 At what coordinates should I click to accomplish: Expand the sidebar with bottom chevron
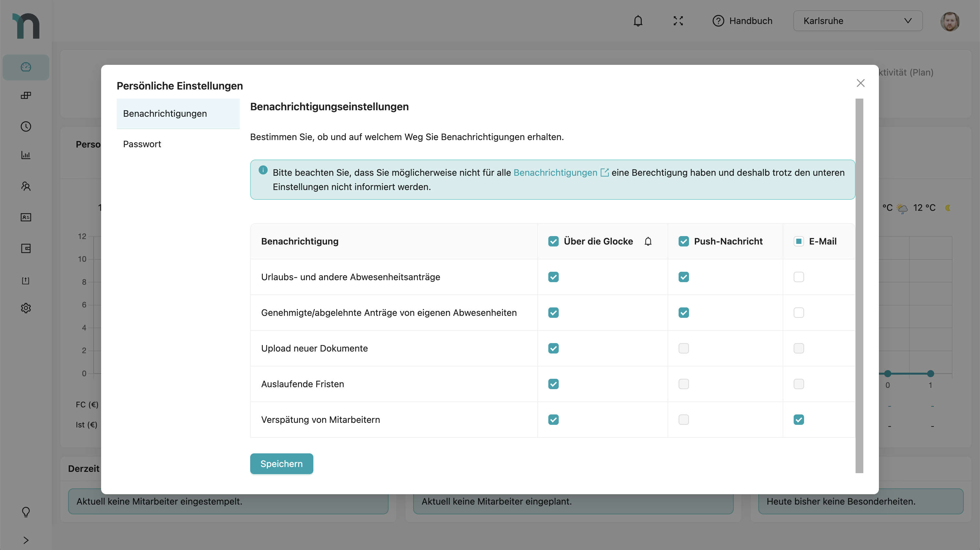[x=26, y=540]
